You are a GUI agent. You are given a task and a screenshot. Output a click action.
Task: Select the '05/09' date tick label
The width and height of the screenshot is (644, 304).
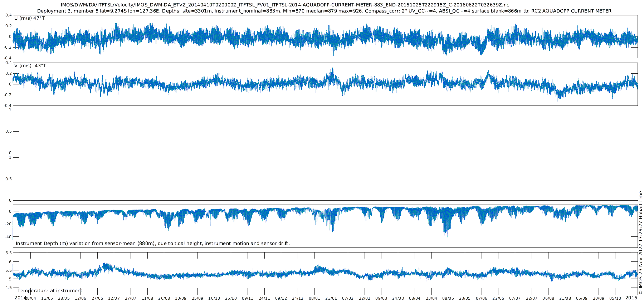(x=582, y=298)
